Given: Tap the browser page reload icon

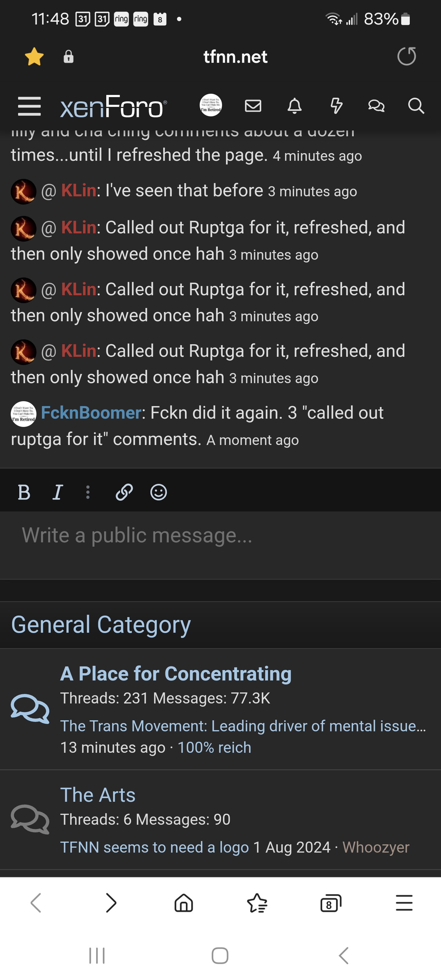Looking at the screenshot, I should [407, 57].
